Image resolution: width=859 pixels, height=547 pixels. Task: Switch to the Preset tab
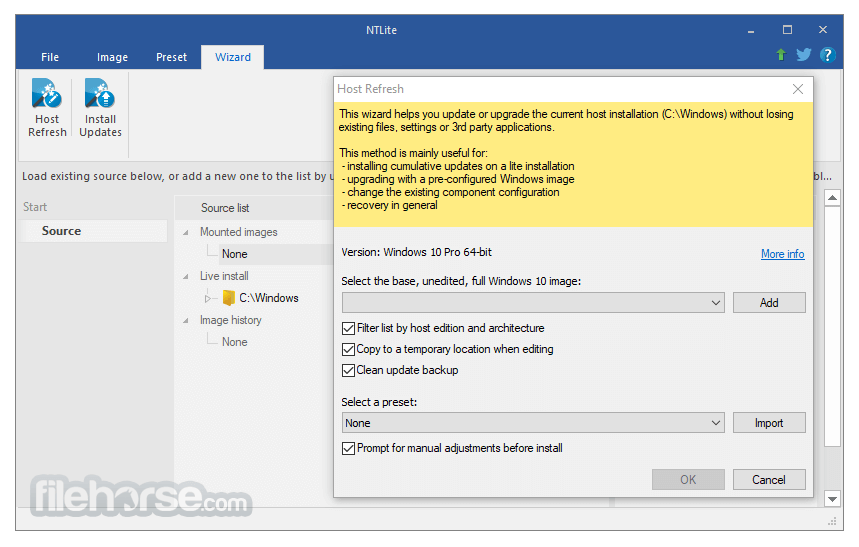click(x=171, y=57)
